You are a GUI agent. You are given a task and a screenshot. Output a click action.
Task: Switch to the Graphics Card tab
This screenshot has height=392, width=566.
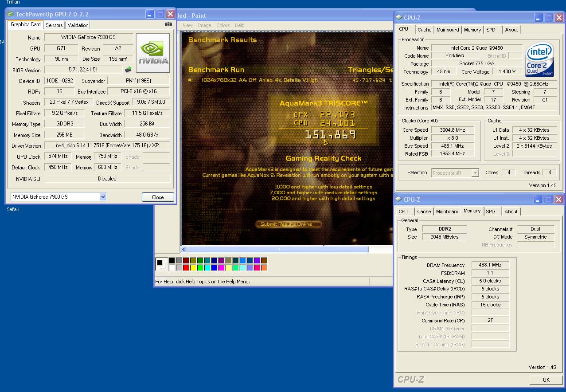pyautogui.click(x=25, y=24)
